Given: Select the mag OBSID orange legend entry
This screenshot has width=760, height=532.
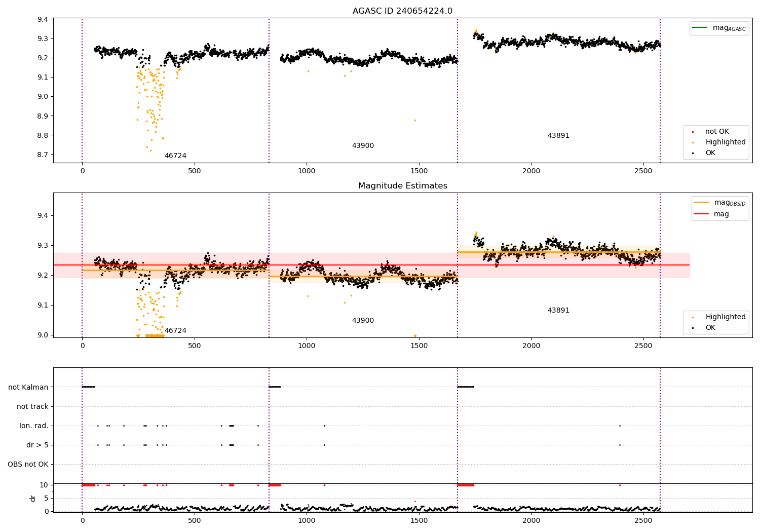Looking at the screenshot, I should pyautogui.click(x=719, y=203).
